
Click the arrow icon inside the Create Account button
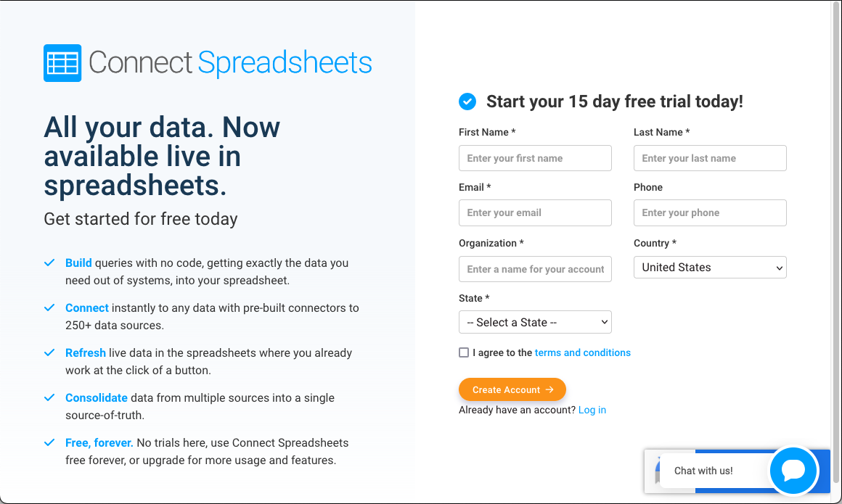pos(550,389)
